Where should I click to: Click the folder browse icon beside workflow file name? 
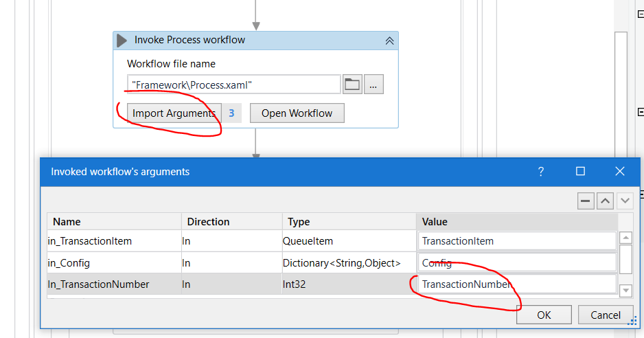(x=352, y=84)
